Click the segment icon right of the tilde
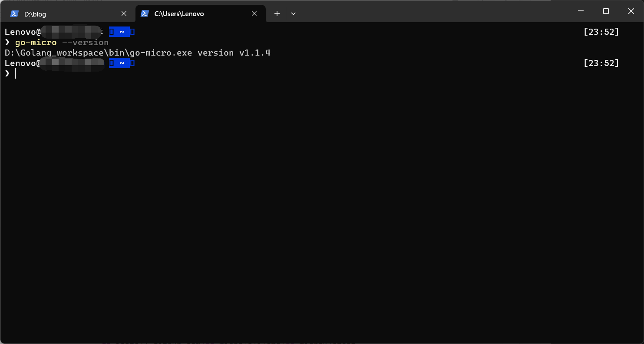Viewport: 644px width, 344px height. pyautogui.click(x=132, y=32)
